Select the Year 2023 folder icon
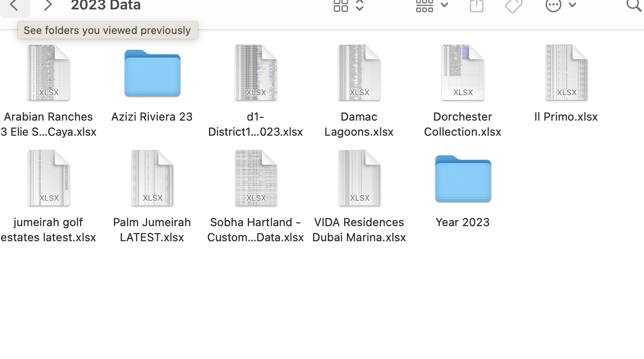 463,179
